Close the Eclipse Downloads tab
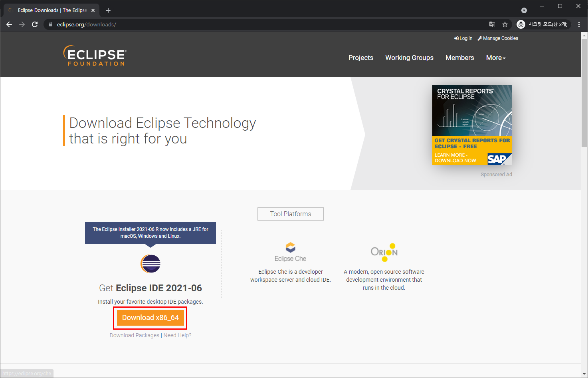Image resolution: width=588 pixels, height=378 pixels. click(93, 10)
